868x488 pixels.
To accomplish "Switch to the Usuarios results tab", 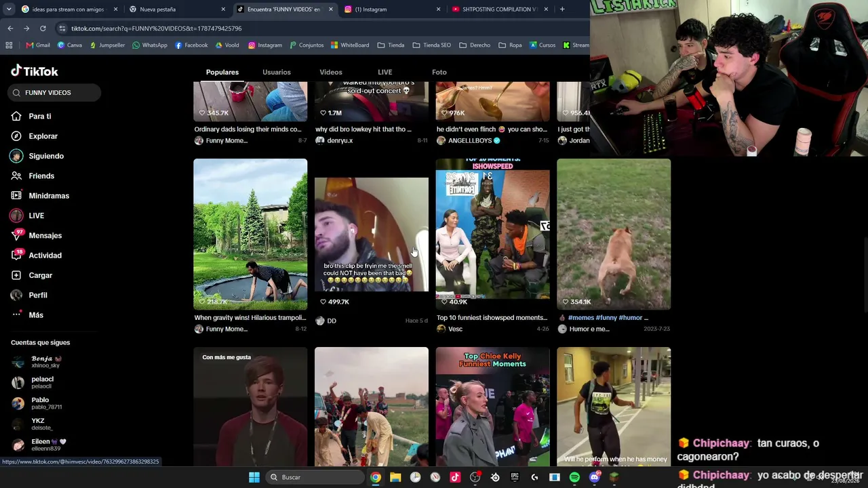I will coord(277,72).
